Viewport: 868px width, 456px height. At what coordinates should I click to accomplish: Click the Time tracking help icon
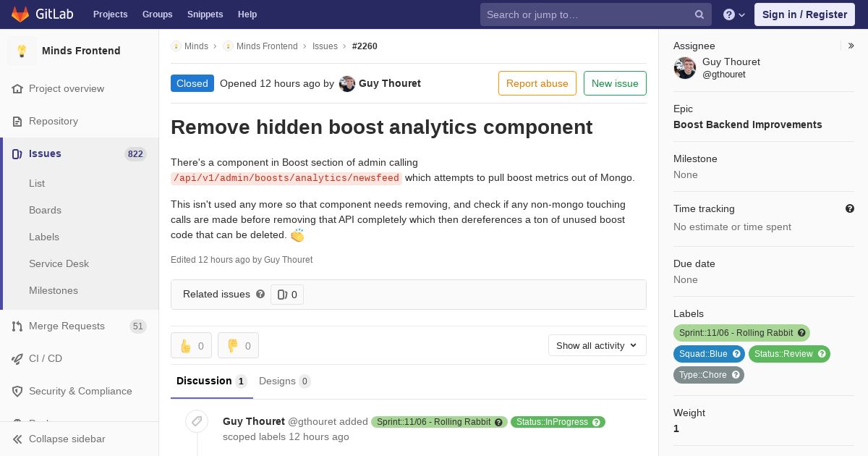[850, 208]
